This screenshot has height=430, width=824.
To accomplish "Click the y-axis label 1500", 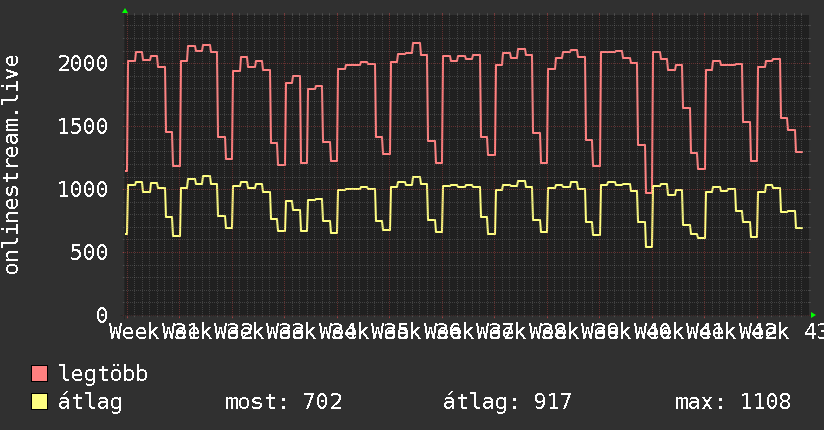I will click(83, 127).
